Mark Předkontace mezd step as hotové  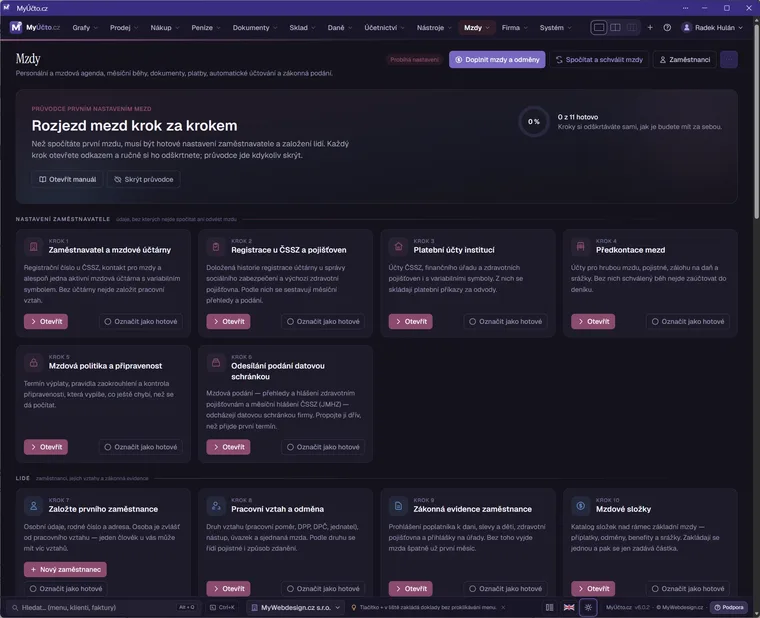688,321
